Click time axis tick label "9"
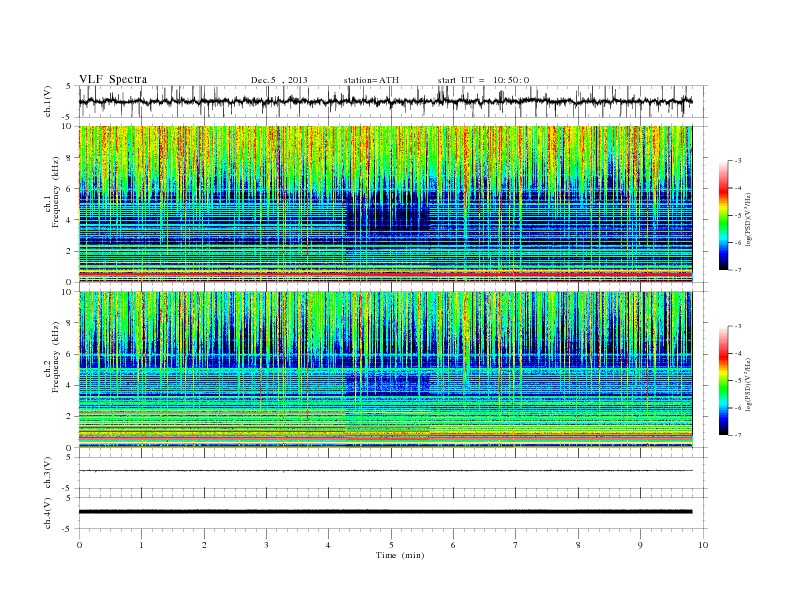The width and height of the screenshot is (792, 612). 640,545
